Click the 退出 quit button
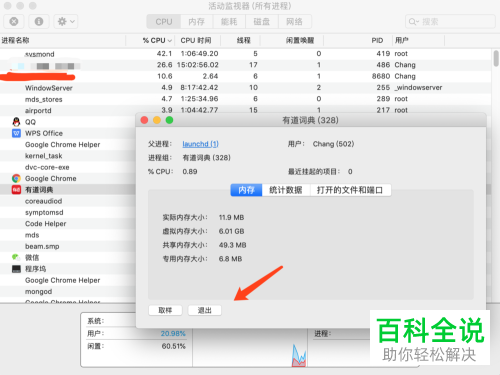 (205, 310)
